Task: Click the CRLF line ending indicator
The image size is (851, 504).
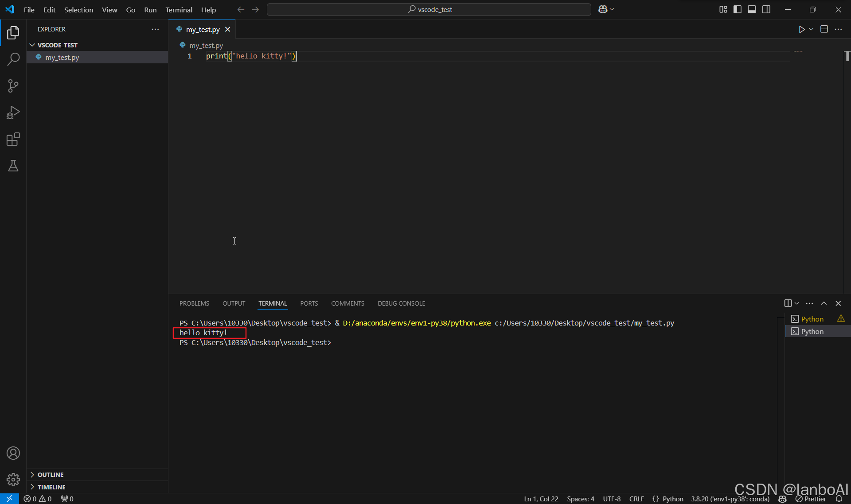Action: click(636, 499)
